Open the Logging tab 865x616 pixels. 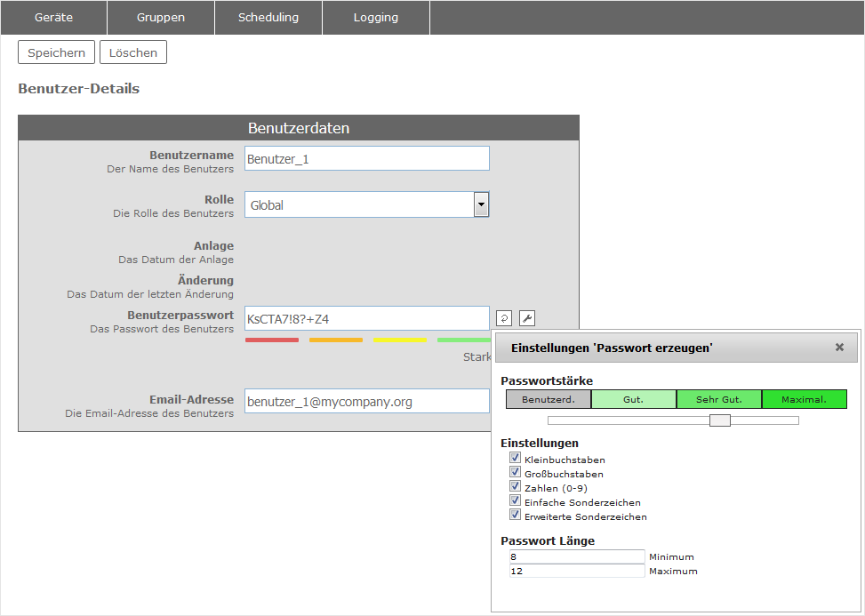(376, 18)
